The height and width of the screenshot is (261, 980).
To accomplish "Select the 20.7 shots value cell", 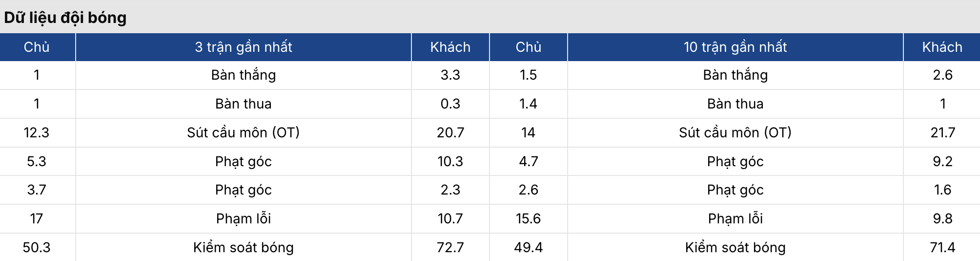I will click(450, 132).
